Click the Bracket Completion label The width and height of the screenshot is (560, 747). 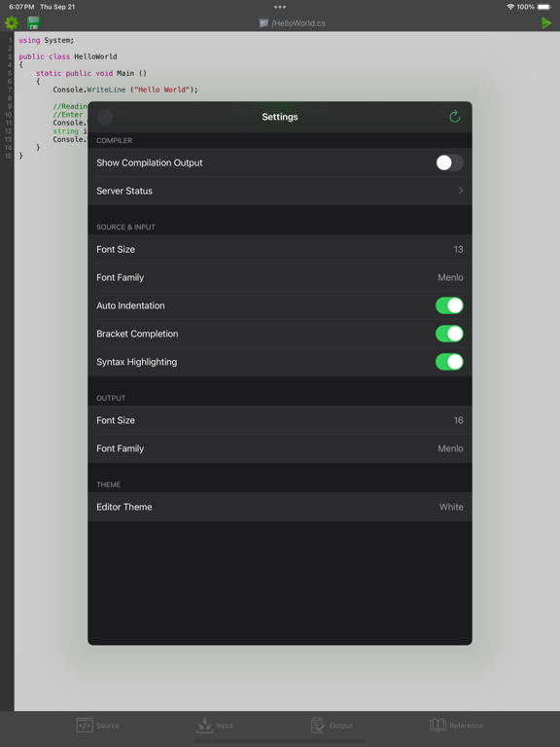click(137, 334)
